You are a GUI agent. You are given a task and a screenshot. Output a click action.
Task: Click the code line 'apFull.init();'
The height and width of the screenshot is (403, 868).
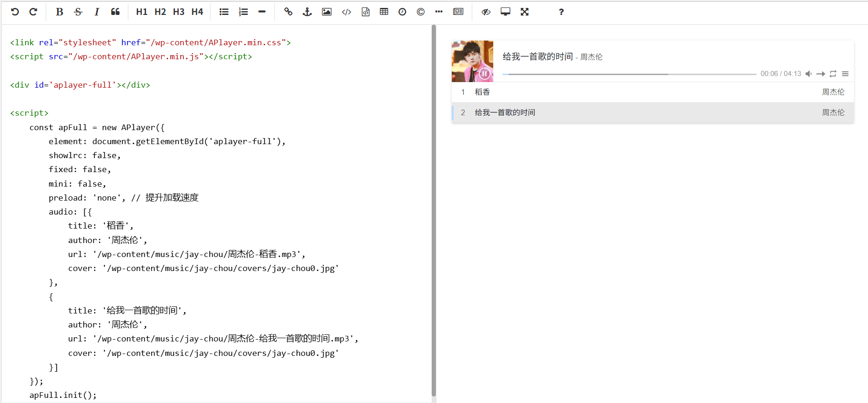(63, 396)
